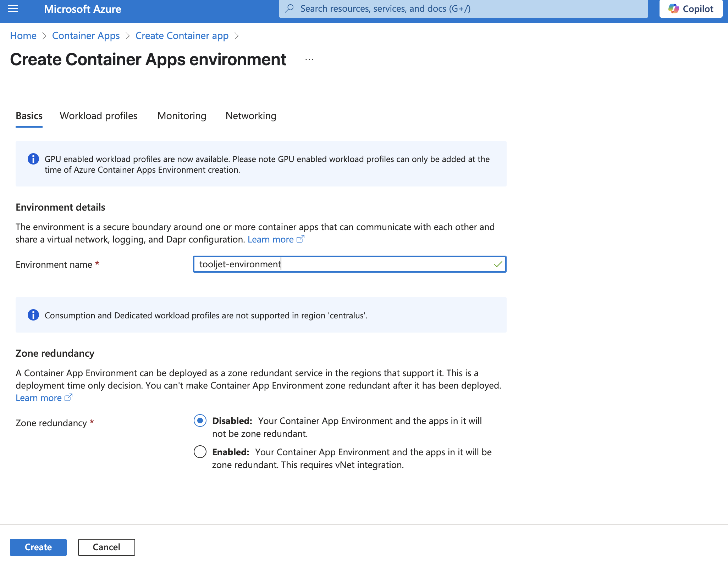Open the hamburger navigation menu

(13, 9)
